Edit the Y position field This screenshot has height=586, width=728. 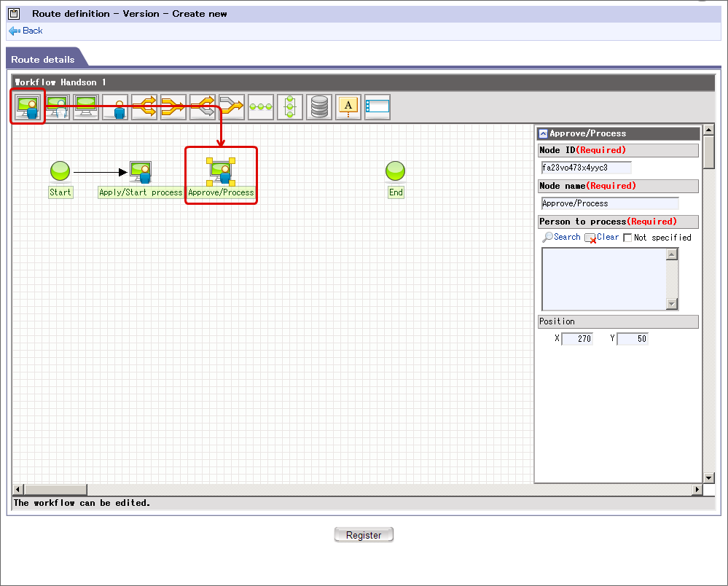[633, 338]
